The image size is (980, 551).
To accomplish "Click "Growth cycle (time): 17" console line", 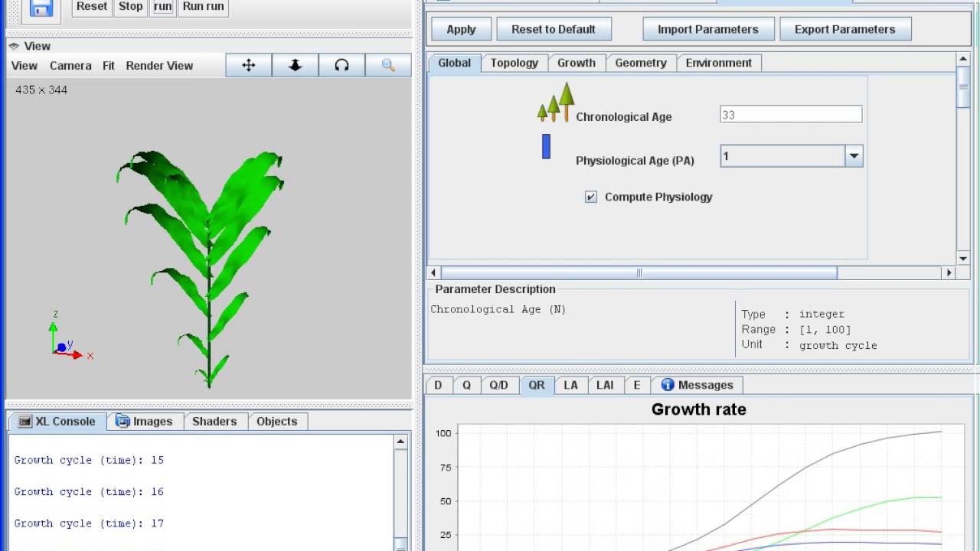I will (x=89, y=523).
